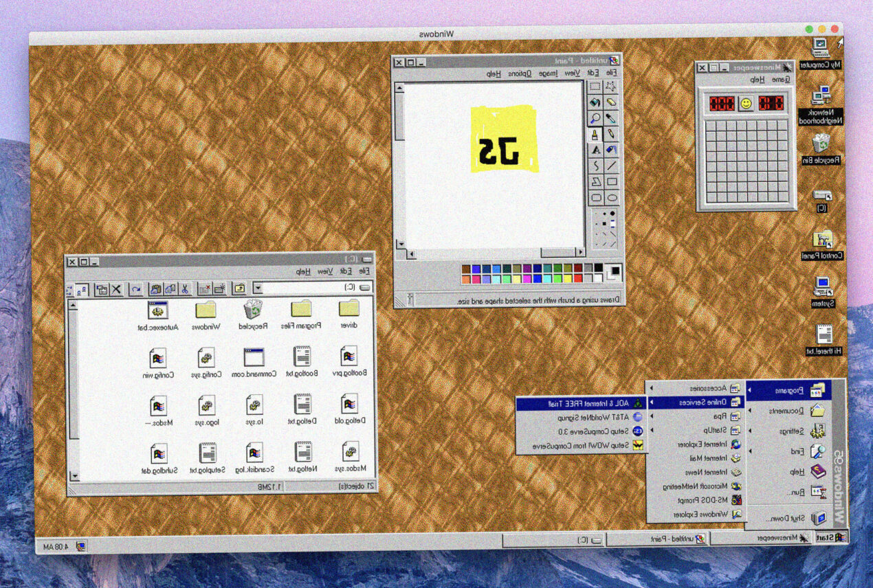
Task: Choose Run... from the Start menu
Action: coord(788,492)
